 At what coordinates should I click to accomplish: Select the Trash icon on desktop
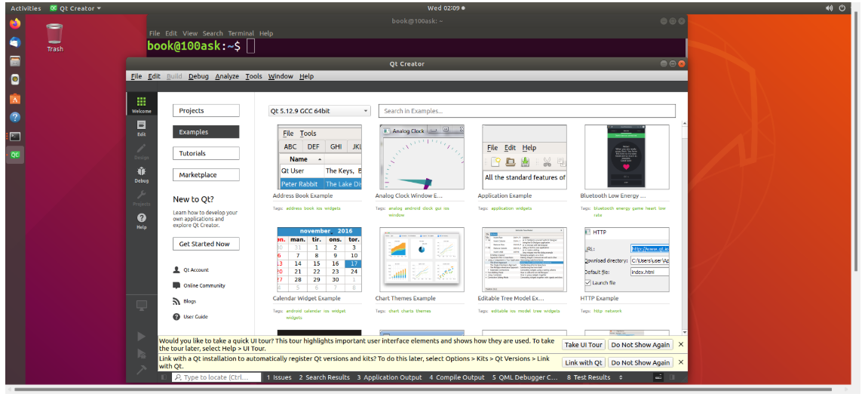[x=55, y=38]
